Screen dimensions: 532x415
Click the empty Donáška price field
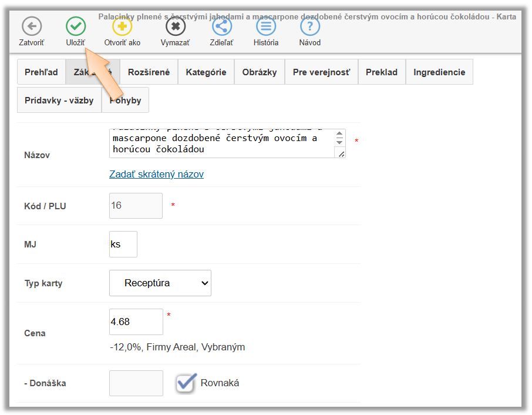coord(136,383)
